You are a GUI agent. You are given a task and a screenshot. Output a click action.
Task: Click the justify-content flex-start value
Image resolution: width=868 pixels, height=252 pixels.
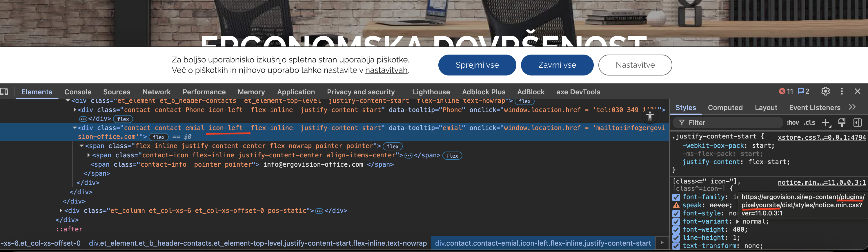[768, 162]
